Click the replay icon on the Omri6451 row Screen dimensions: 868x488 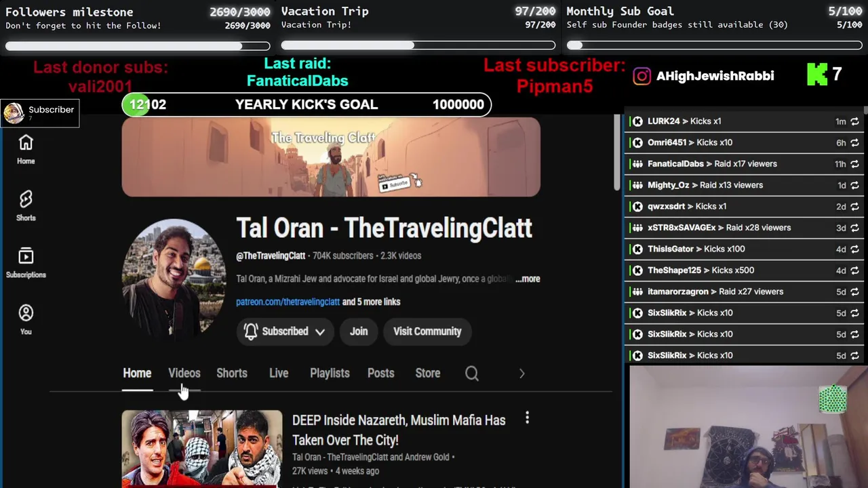(854, 142)
